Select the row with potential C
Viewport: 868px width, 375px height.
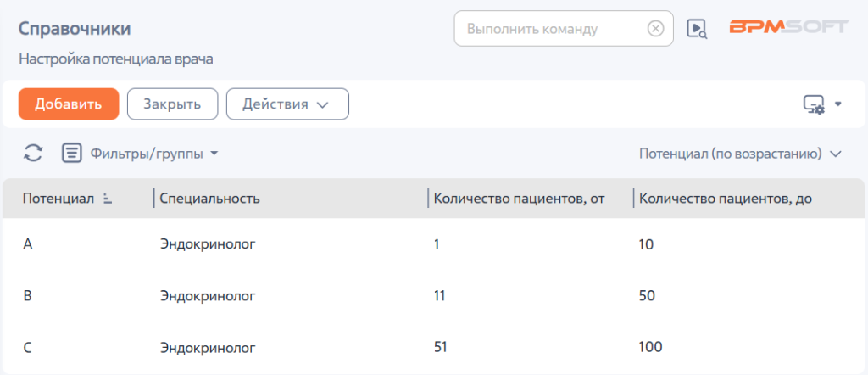pos(433,348)
